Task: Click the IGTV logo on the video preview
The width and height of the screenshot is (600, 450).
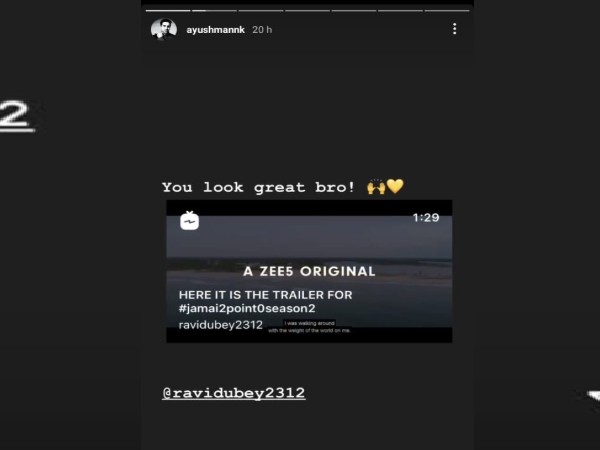Action: click(189, 220)
